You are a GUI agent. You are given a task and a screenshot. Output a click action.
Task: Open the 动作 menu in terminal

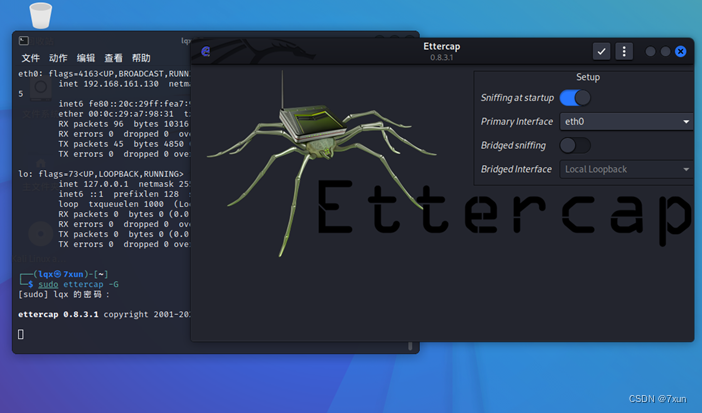tap(58, 58)
